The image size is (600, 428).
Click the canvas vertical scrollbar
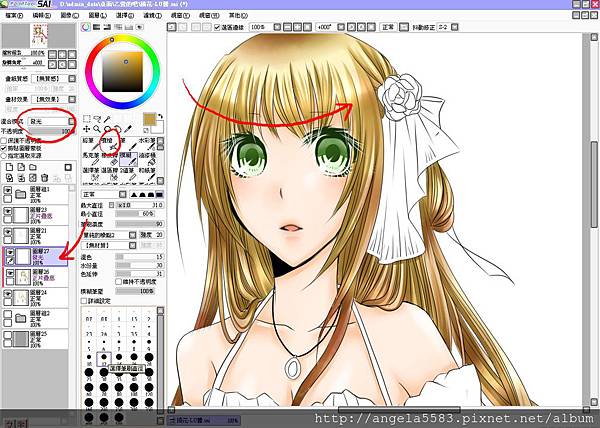(x=594, y=221)
